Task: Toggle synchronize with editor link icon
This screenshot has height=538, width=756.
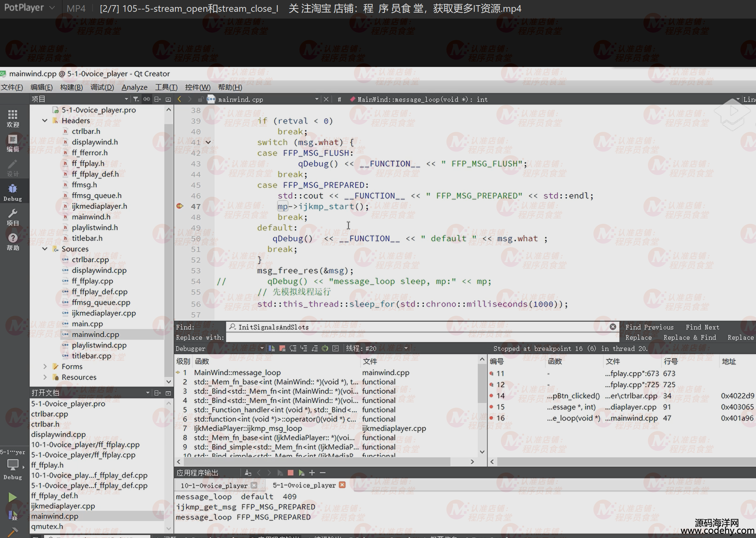Action: [x=147, y=99]
